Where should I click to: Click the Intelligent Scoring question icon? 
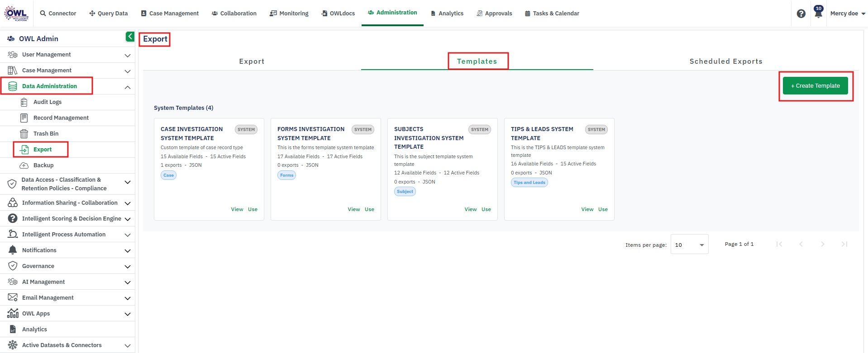[13, 219]
